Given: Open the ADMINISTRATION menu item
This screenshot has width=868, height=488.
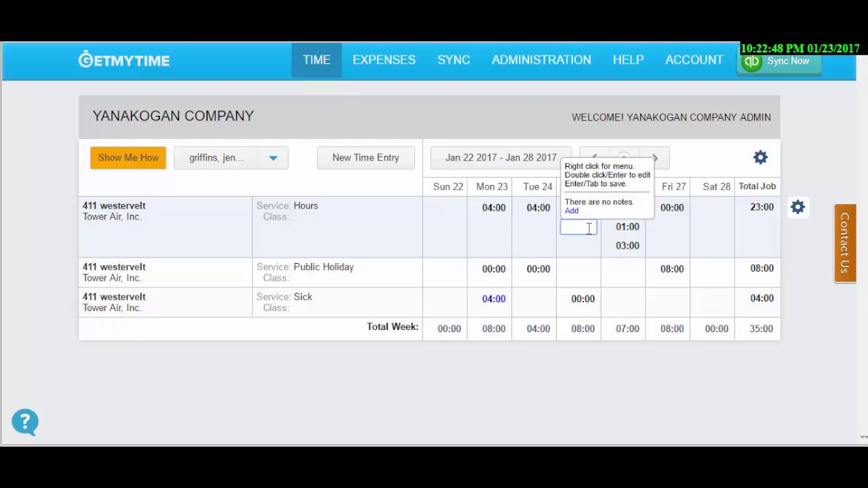Looking at the screenshot, I should click(x=541, y=60).
